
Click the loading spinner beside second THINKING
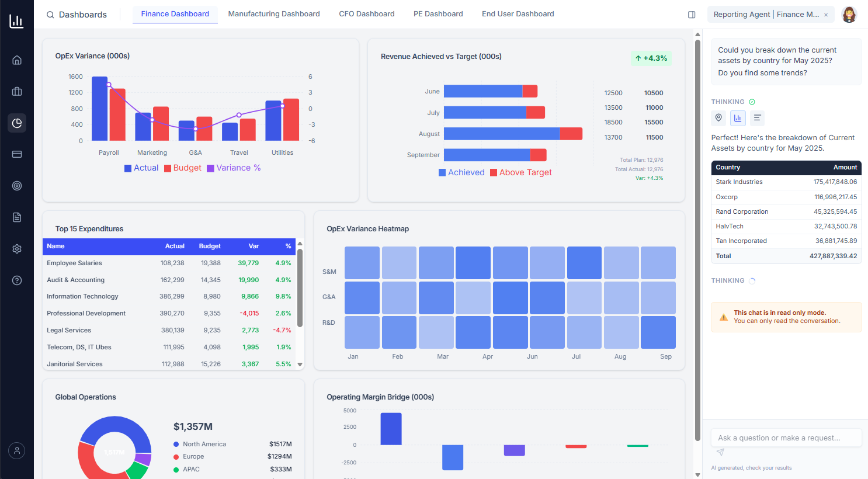pyautogui.click(x=752, y=280)
